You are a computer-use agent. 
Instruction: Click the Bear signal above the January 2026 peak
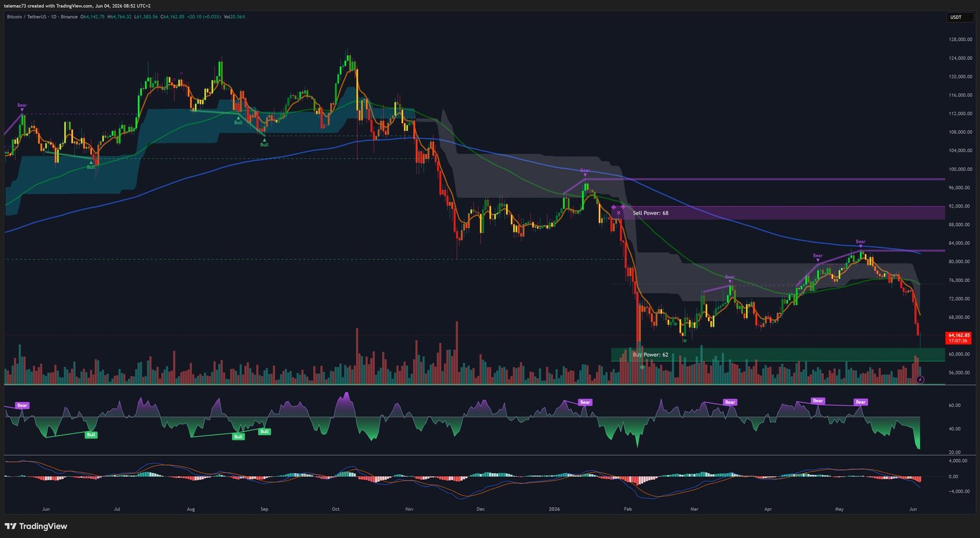585,170
